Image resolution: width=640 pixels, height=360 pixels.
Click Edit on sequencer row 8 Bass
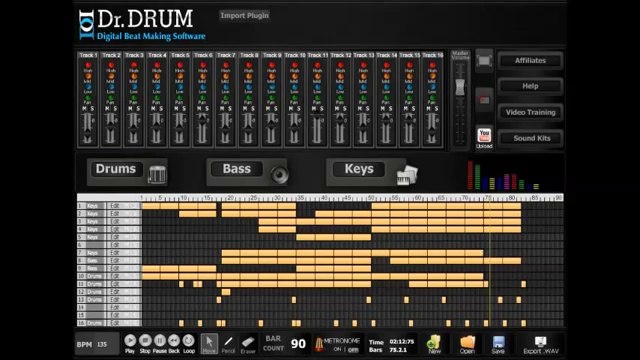pyautogui.click(x=115, y=261)
